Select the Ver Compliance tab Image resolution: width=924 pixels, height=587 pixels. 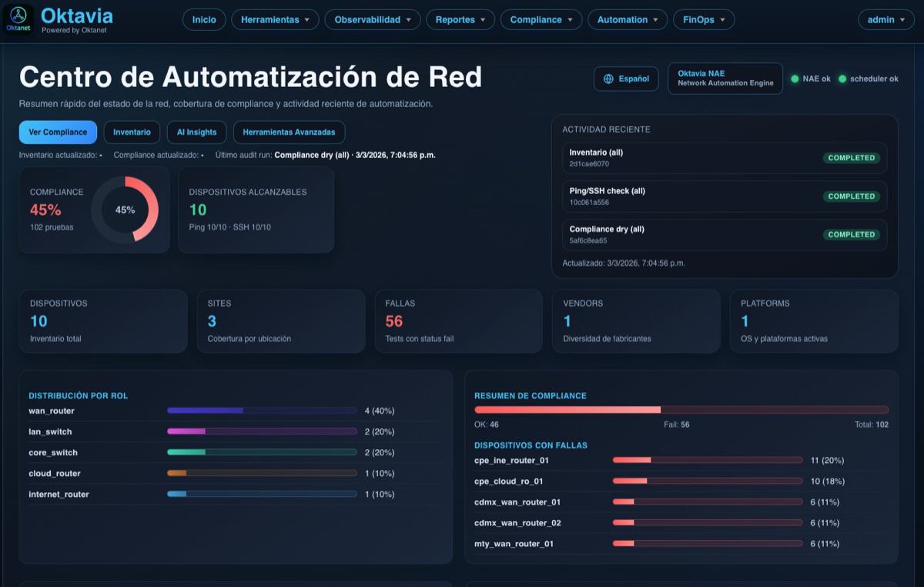click(58, 132)
